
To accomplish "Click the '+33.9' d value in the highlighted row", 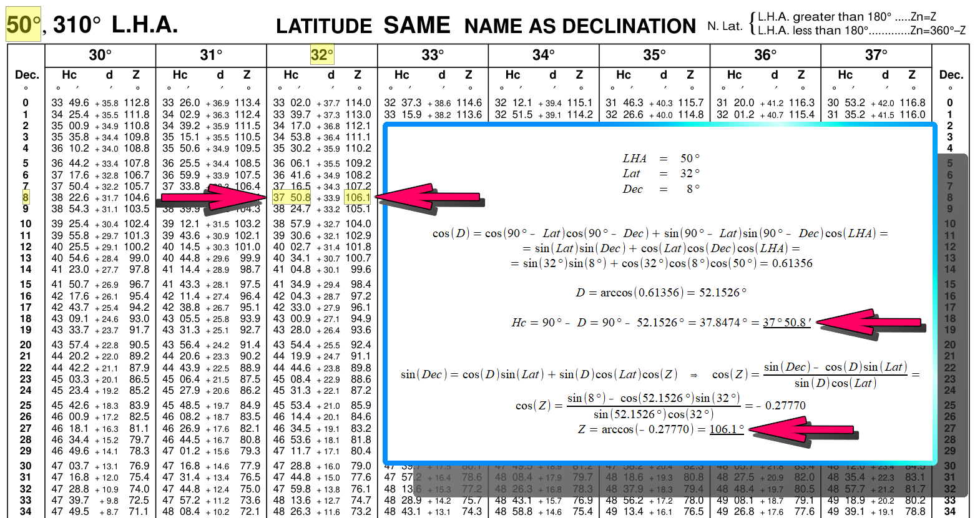I will [328, 198].
